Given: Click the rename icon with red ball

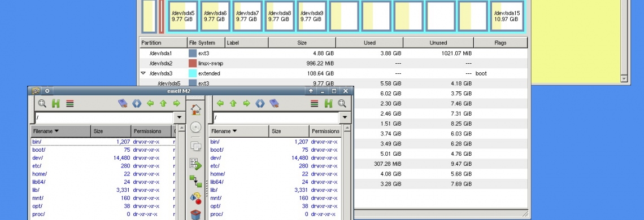Looking at the screenshot, I should coord(196,199).
